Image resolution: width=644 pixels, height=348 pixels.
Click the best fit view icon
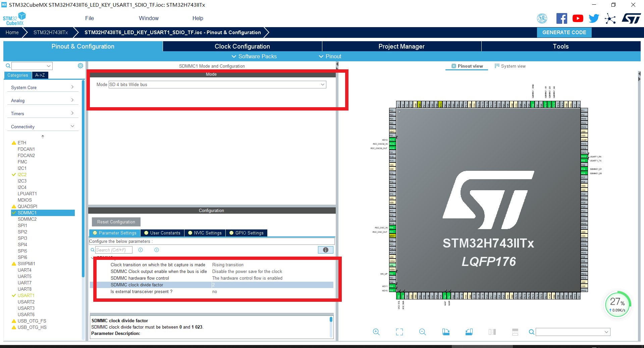click(399, 332)
